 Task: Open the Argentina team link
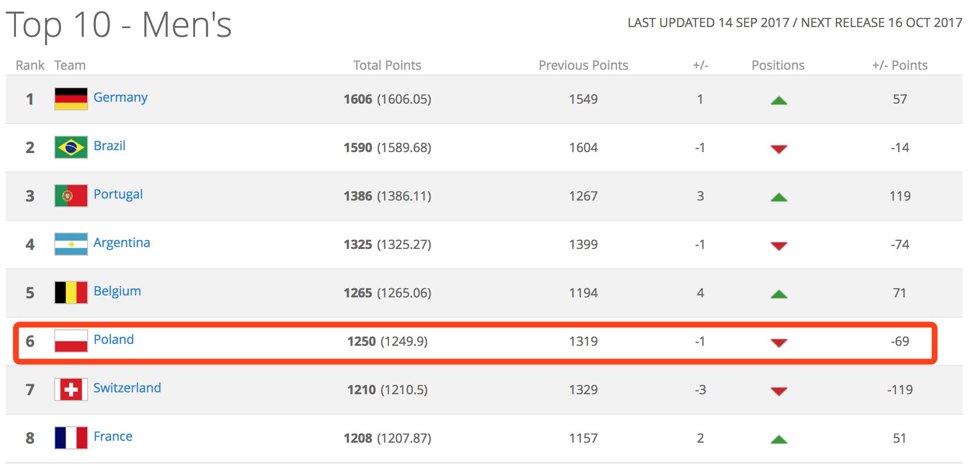[x=122, y=243]
